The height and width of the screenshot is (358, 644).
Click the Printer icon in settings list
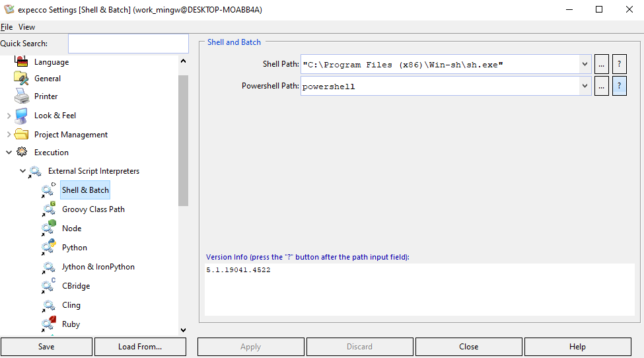(x=22, y=96)
